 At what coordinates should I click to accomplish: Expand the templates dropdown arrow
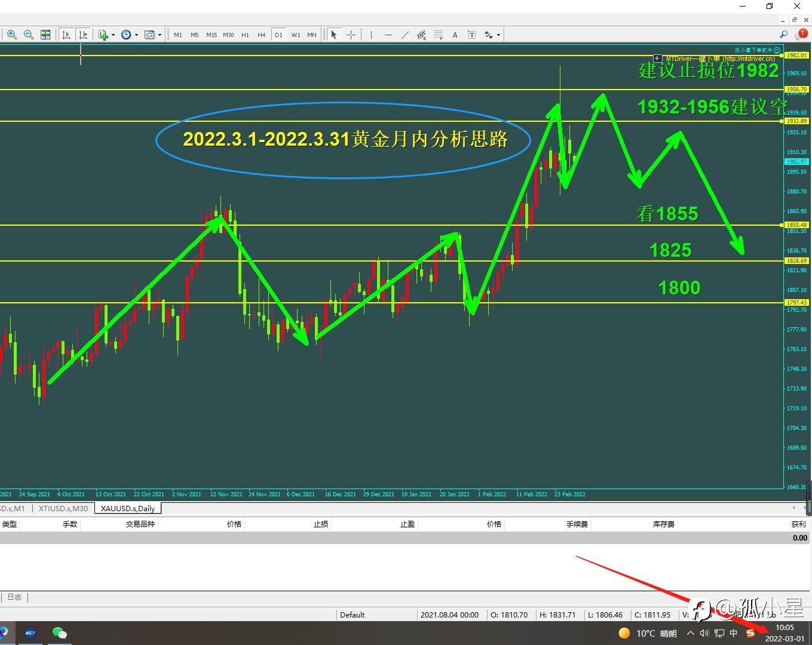coord(160,35)
